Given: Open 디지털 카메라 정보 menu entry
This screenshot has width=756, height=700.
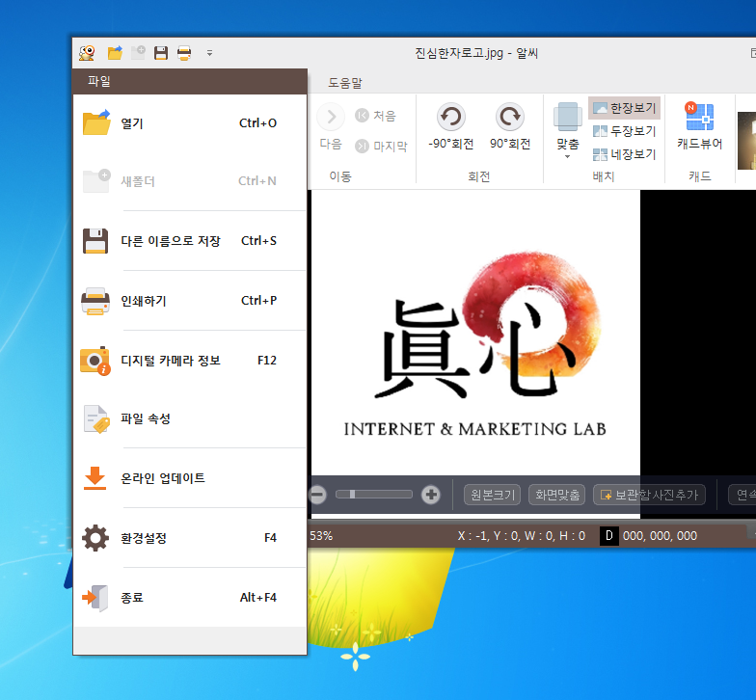Looking at the screenshot, I should [x=190, y=361].
